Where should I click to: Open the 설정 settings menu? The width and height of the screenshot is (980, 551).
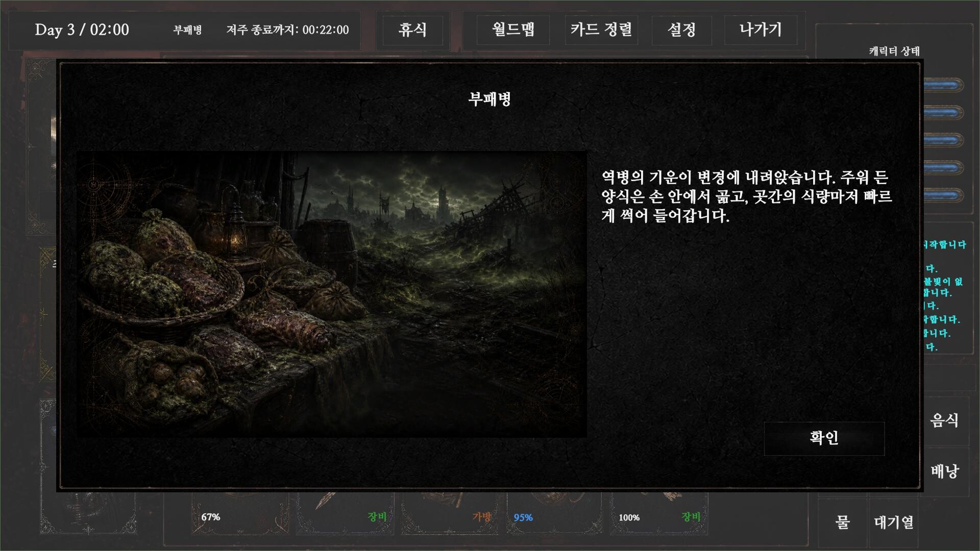pos(681,30)
